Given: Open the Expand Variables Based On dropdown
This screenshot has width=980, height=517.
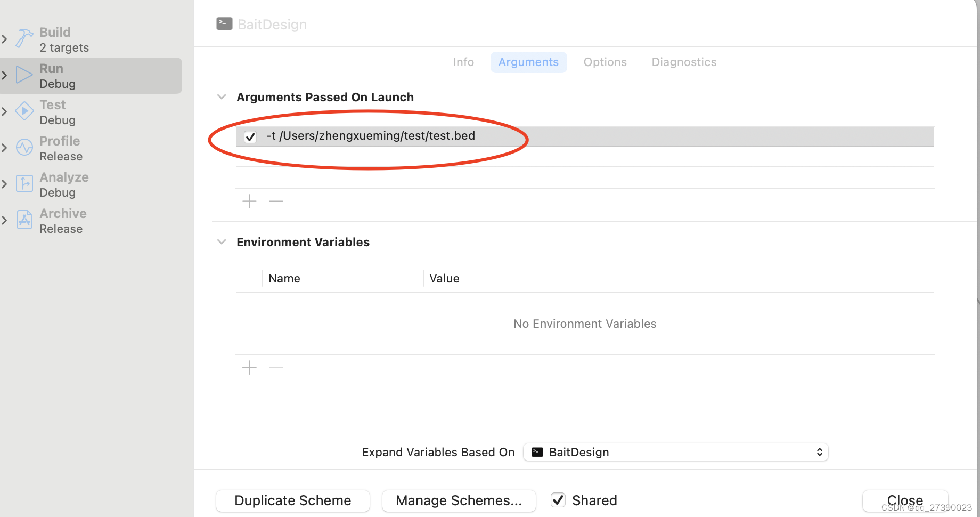Looking at the screenshot, I should coord(675,451).
